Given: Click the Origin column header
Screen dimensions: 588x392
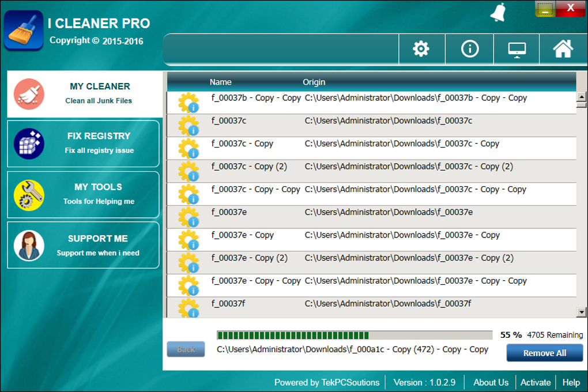Looking at the screenshot, I should pyautogui.click(x=314, y=82).
